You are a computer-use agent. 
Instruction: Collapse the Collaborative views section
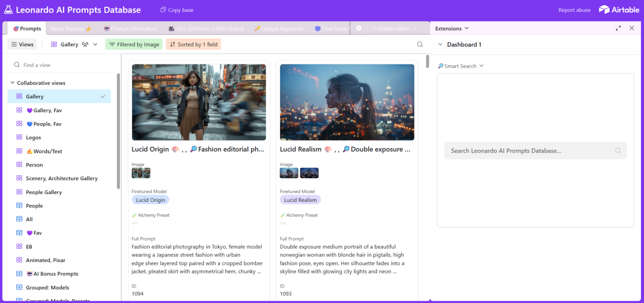pos(12,83)
